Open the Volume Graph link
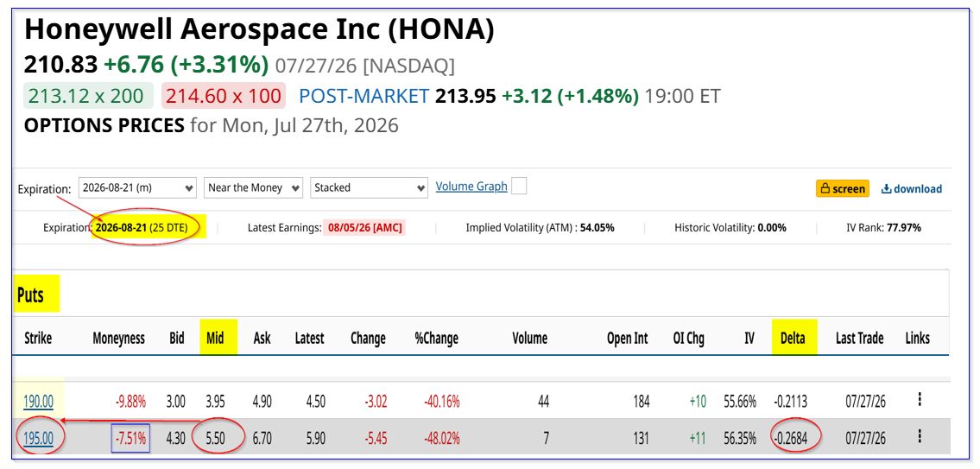Screen dimensions: 980x469 tap(471, 187)
